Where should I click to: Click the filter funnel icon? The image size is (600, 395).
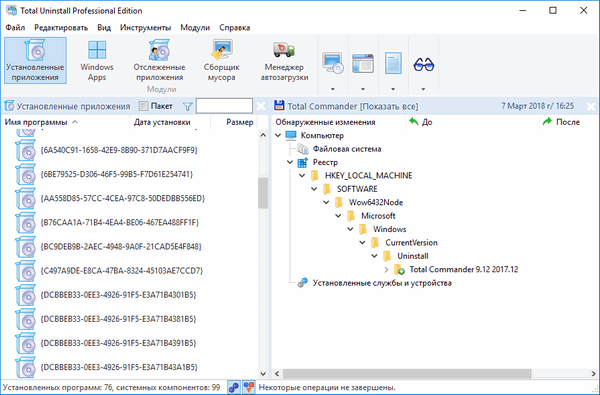(x=187, y=106)
